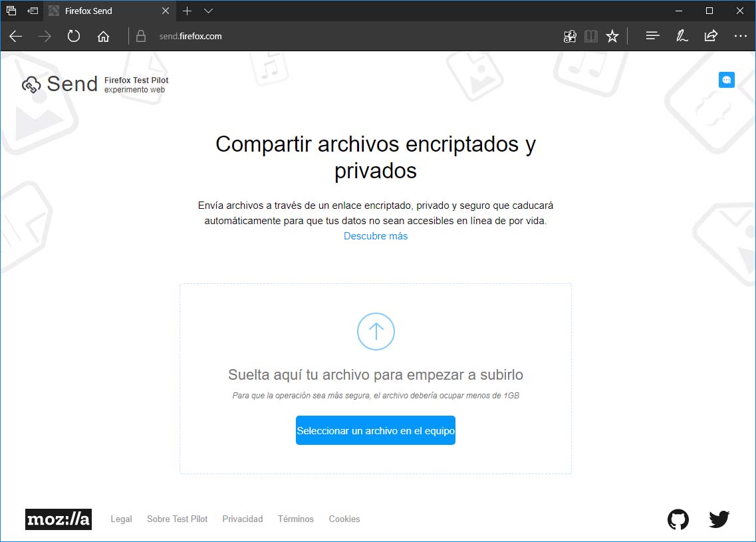Image resolution: width=756 pixels, height=542 pixels.
Task: Select the Firefox Send tab
Action: pos(108,11)
